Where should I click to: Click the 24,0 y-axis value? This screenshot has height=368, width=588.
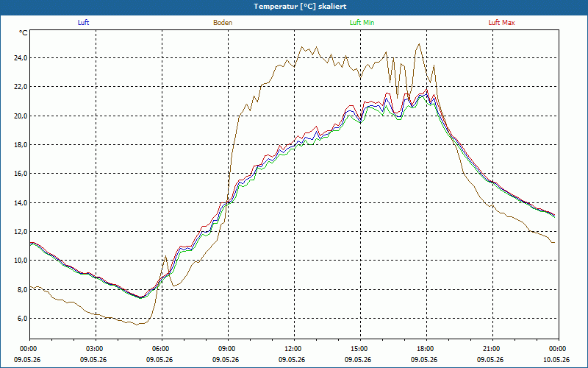click(21, 58)
